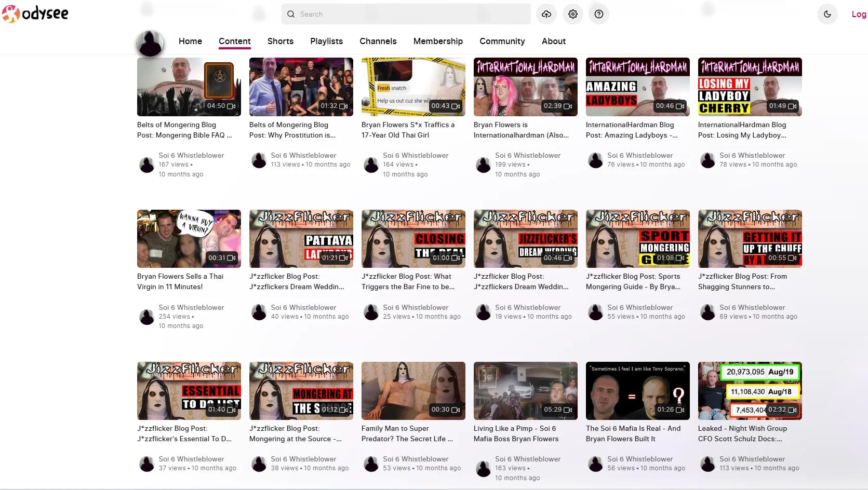Open the Closing The Deal thumbnail
868x490 pixels.
click(x=413, y=239)
